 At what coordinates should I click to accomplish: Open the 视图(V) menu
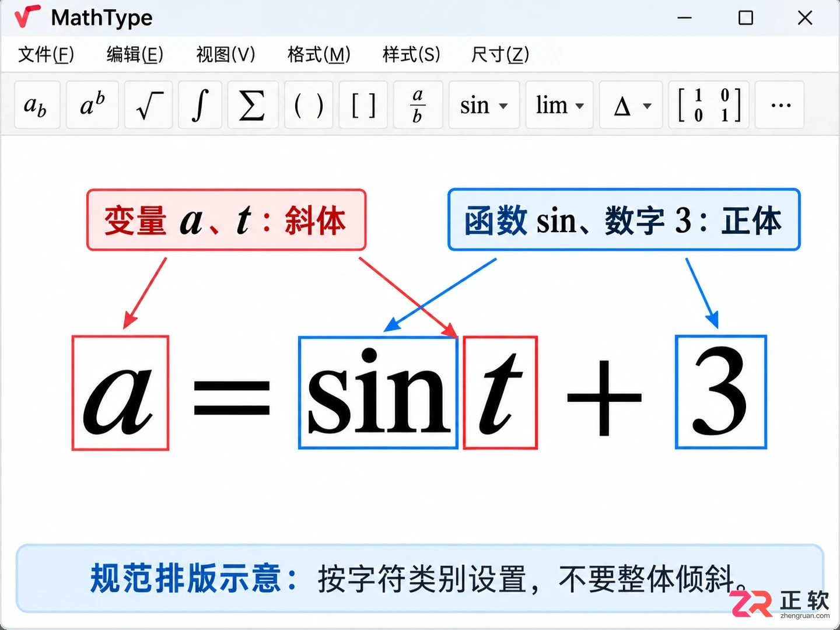coord(226,54)
